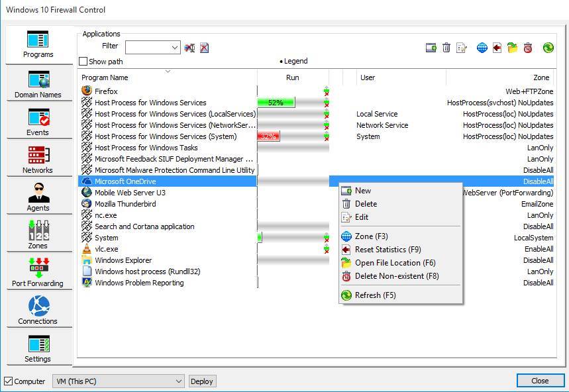Choose Edit from the context menu
Screen dimensions: 569x392
362,217
